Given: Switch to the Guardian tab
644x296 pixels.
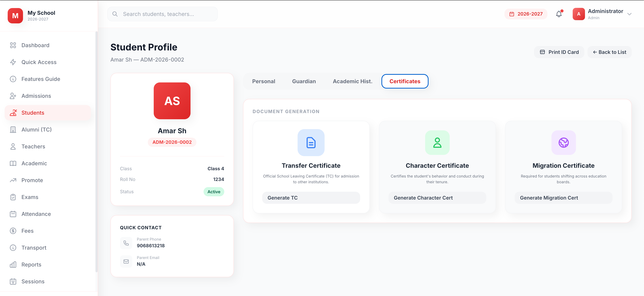Looking at the screenshot, I should pyautogui.click(x=304, y=81).
